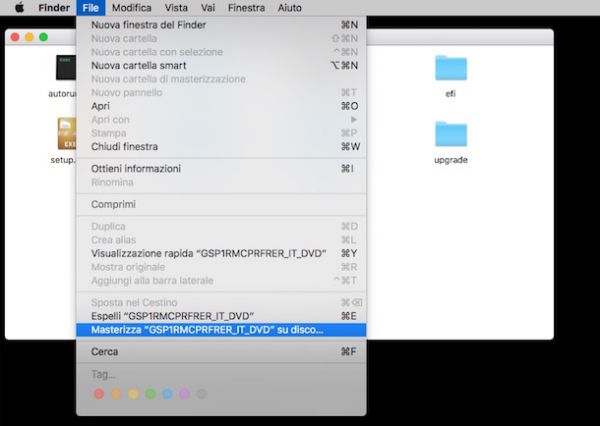Open the Finestra menu
The width and height of the screenshot is (600, 426).
click(x=246, y=8)
